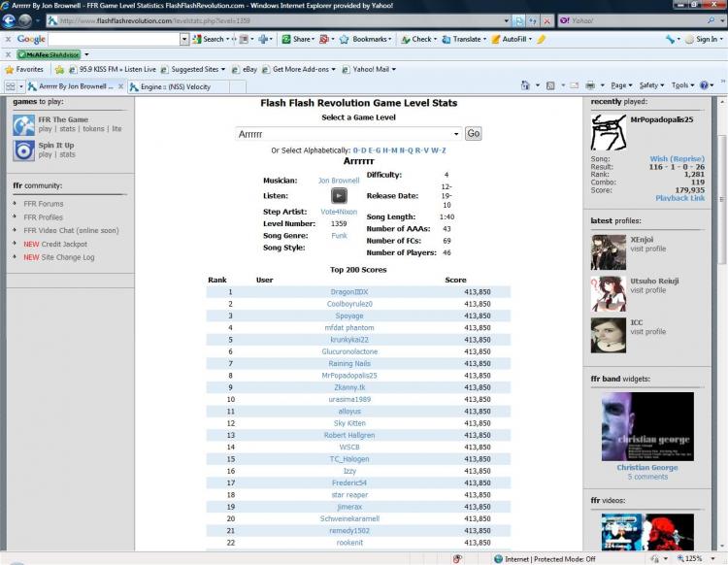Open the Quick Tabs grid icon
The height and width of the screenshot is (565, 728).
pos(11,86)
